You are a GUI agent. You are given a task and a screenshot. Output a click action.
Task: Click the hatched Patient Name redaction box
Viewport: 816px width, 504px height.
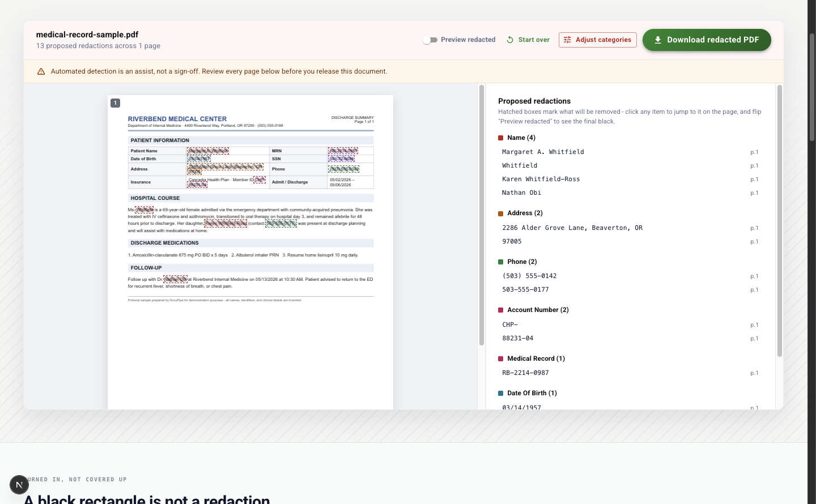[208, 151]
